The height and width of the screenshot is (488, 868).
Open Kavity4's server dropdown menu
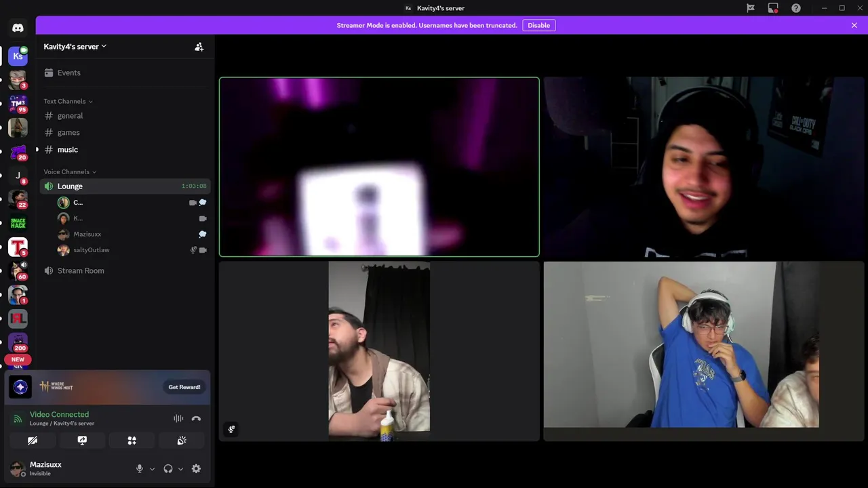pyautogui.click(x=75, y=46)
